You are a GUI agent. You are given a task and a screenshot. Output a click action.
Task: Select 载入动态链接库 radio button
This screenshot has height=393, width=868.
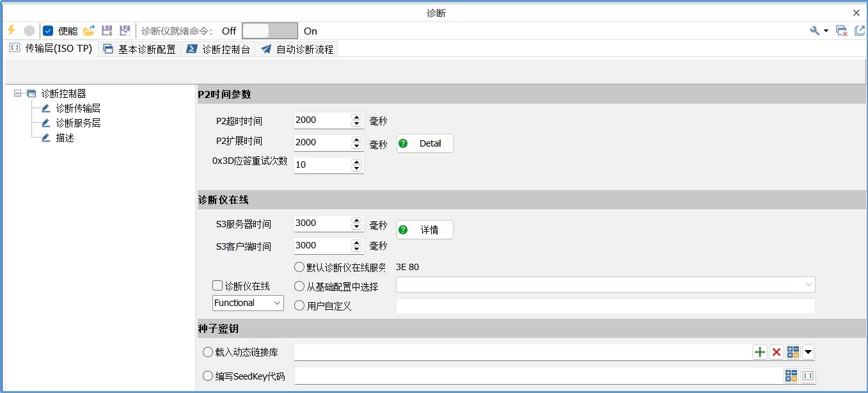[x=207, y=351]
